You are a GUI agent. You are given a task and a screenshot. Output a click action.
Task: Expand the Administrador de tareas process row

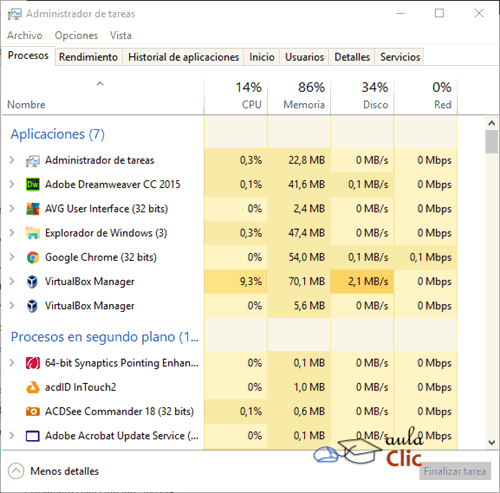click(x=12, y=160)
